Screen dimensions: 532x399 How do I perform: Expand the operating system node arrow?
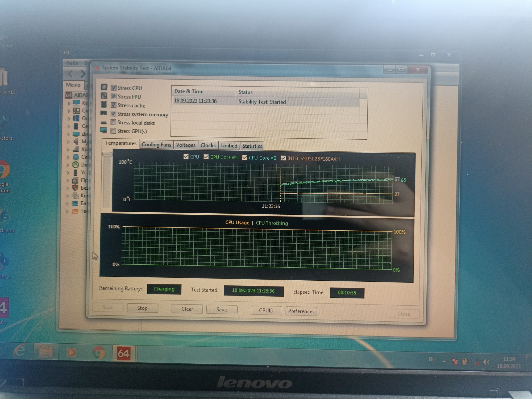[69, 119]
